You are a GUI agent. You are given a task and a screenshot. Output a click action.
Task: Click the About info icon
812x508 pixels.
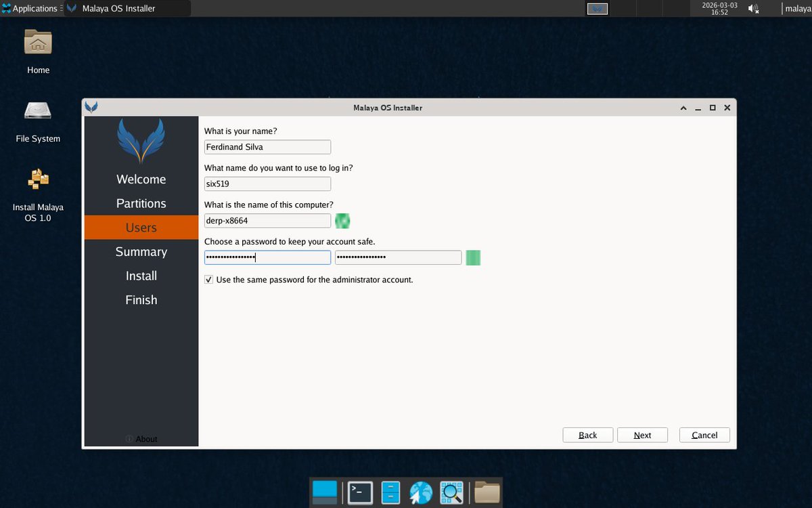coord(129,439)
